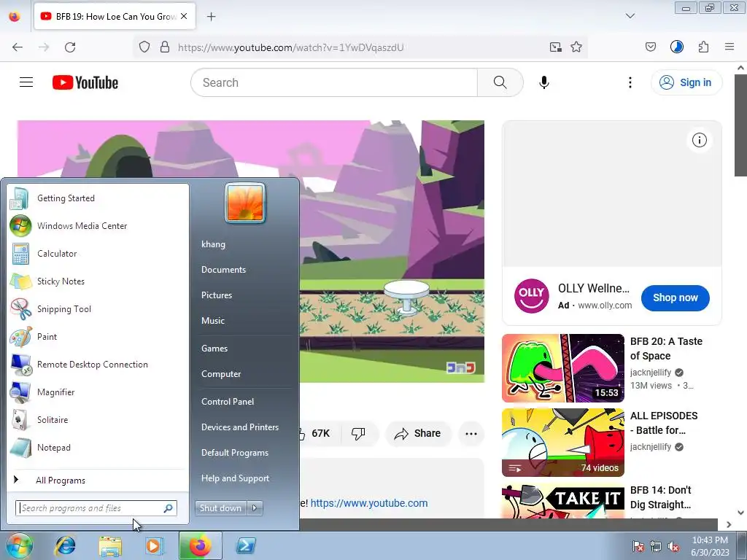Screen dimensions: 747x560
Task: Open YouTube settings three-dot menu
Action: [630, 82]
